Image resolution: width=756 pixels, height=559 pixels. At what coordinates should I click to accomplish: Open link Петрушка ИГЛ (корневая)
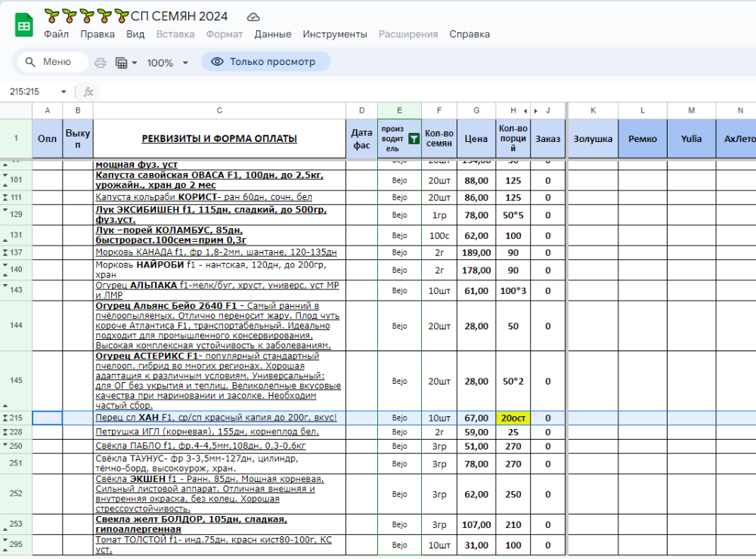pos(207,432)
